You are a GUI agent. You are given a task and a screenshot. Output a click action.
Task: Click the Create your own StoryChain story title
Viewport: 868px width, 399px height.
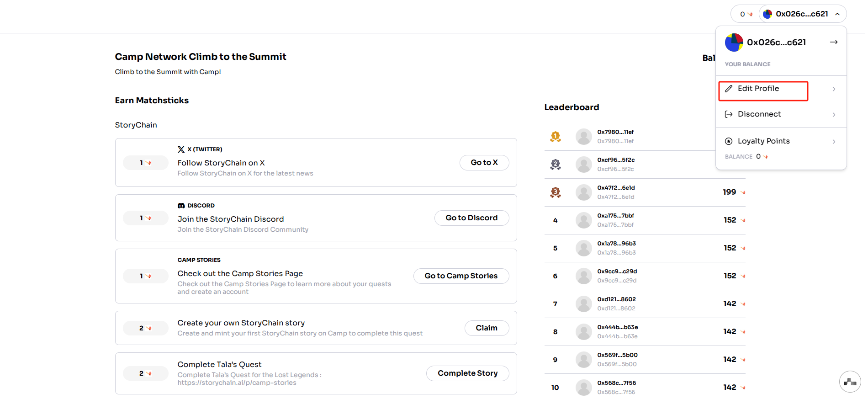click(x=241, y=323)
